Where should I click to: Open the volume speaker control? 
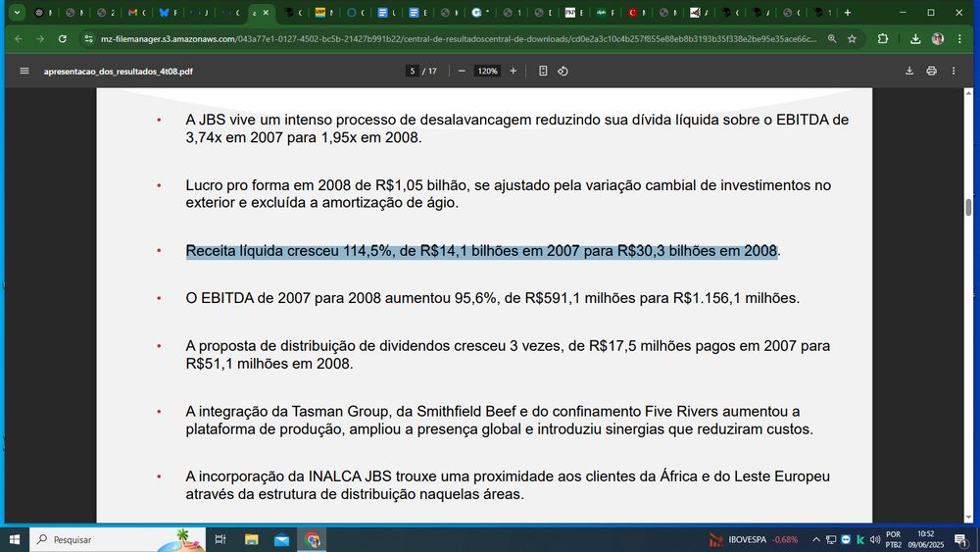[x=875, y=539]
